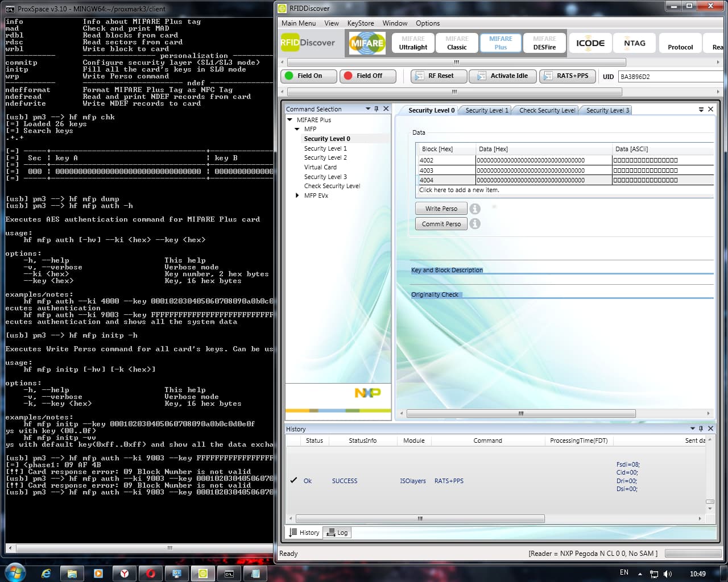Pin the Command Selection panel
The width and height of the screenshot is (728, 582).
pyautogui.click(x=377, y=109)
